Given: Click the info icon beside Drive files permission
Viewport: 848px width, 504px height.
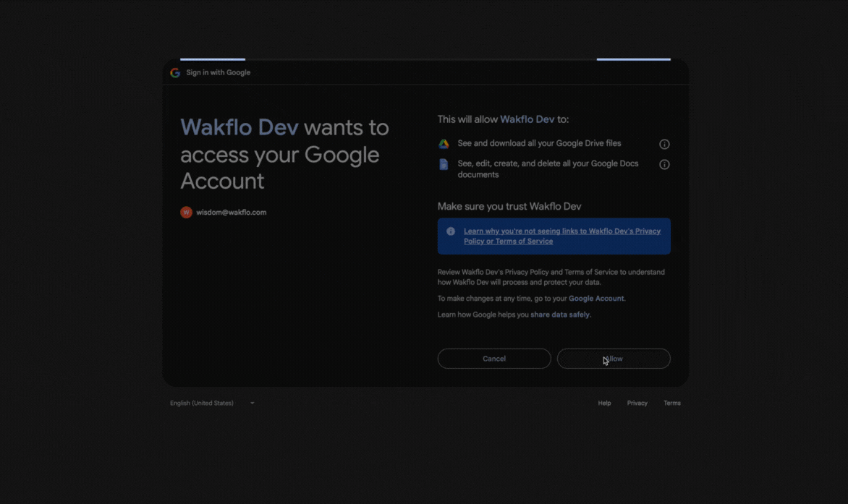Looking at the screenshot, I should (x=663, y=144).
